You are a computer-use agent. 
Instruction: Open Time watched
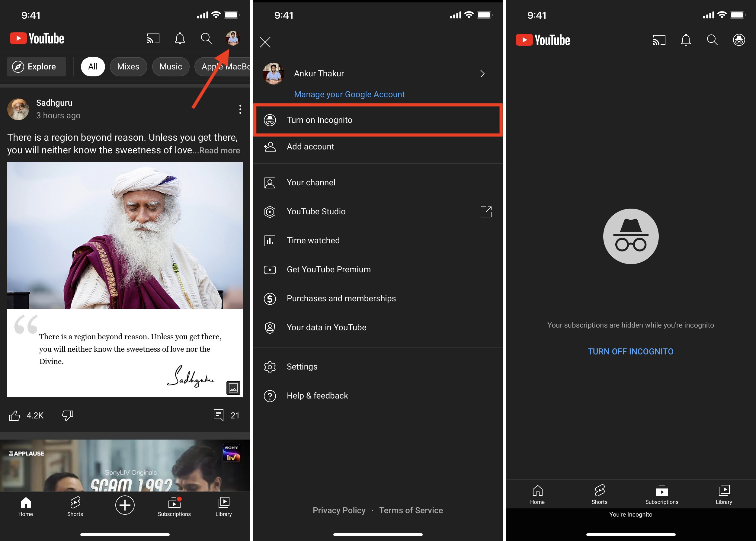(378, 241)
